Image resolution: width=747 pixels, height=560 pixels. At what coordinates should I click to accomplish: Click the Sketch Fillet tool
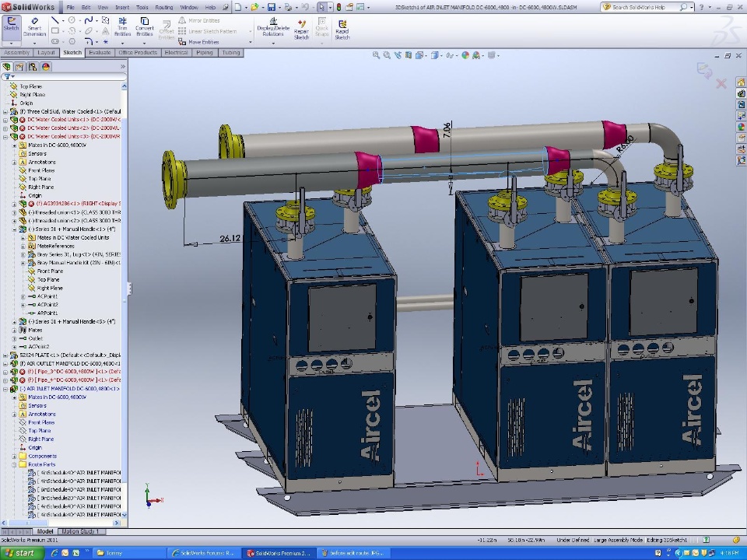point(89,42)
